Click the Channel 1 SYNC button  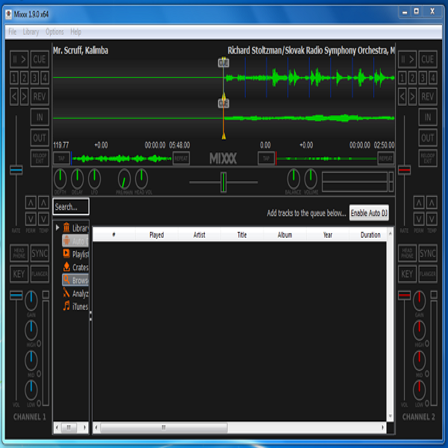[x=40, y=254]
